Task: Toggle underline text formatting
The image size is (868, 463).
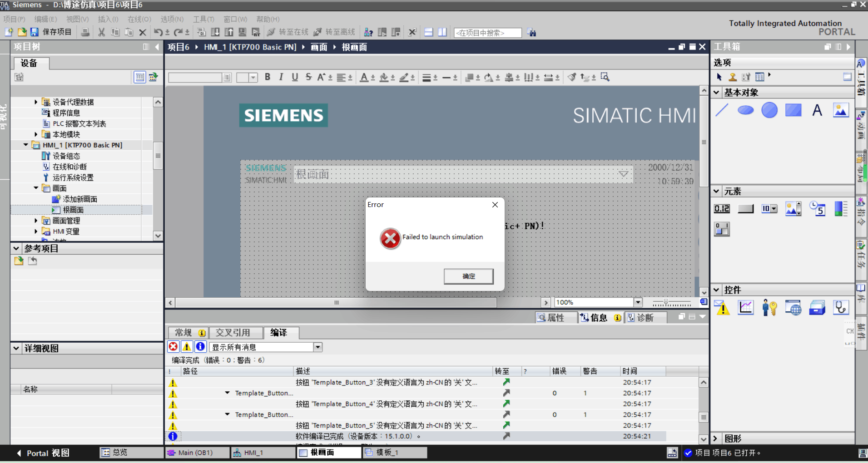Action: [295, 77]
